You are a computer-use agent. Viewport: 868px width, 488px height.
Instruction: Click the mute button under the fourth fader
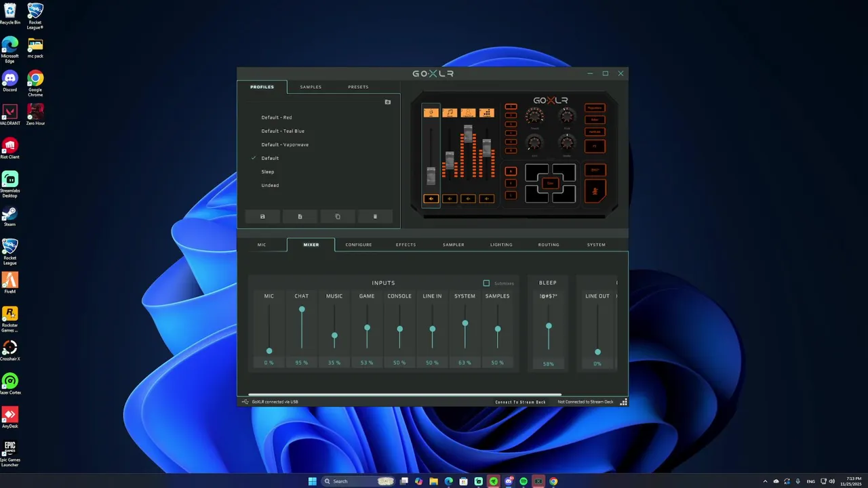click(x=487, y=199)
